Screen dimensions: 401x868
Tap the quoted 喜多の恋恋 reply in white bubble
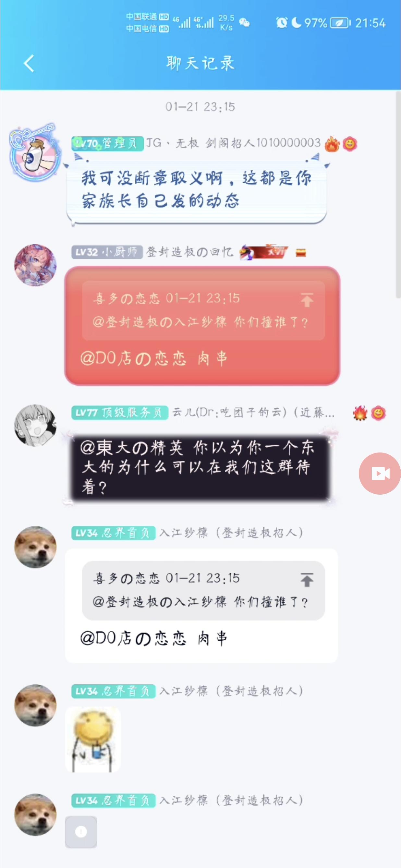203,590
